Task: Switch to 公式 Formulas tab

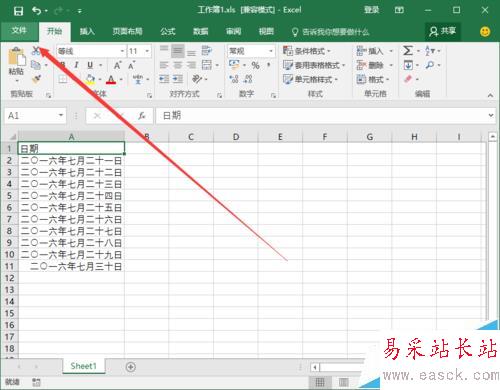Action: (168, 32)
